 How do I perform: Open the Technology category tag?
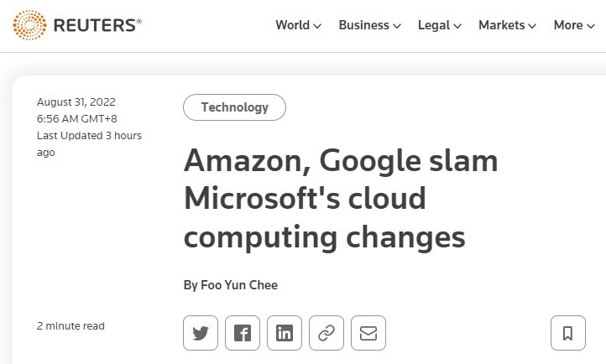(235, 107)
